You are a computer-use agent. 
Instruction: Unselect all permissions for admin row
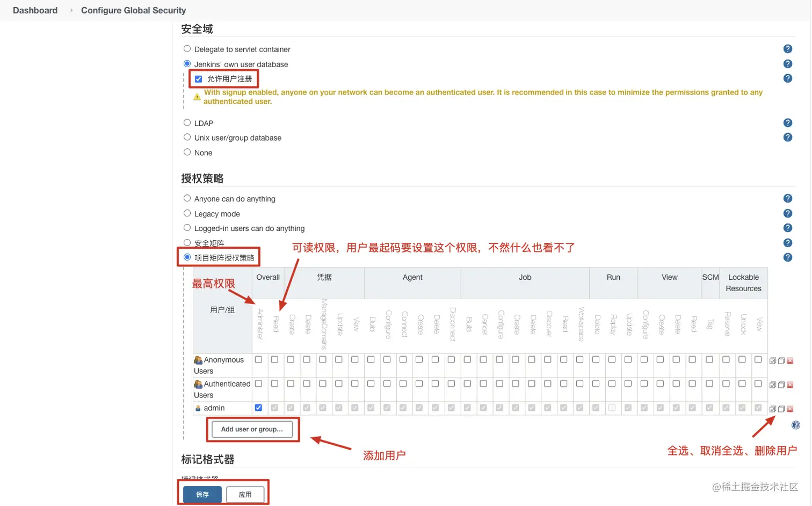[x=781, y=409]
